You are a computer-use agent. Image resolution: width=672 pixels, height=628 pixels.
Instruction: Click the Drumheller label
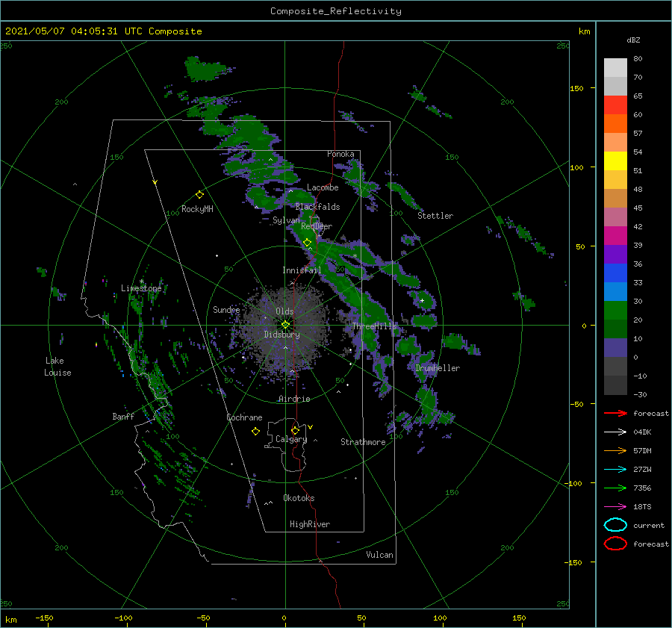coord(438,368)
